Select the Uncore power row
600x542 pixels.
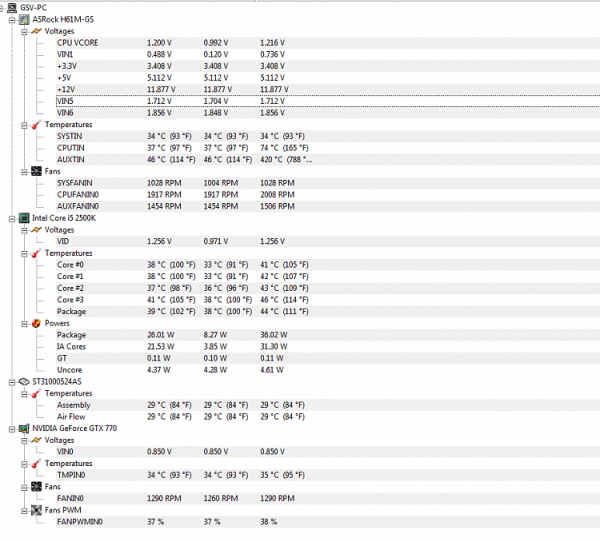328,370
